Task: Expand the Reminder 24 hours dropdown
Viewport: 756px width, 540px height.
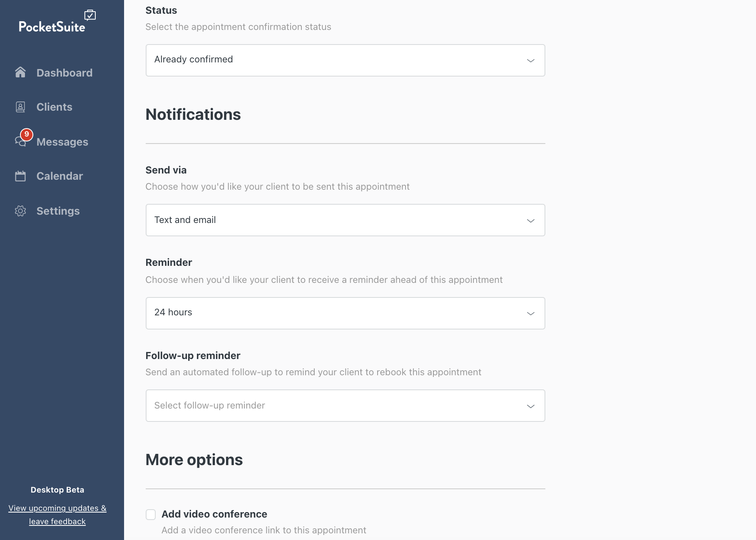Action: click(345, 313)
